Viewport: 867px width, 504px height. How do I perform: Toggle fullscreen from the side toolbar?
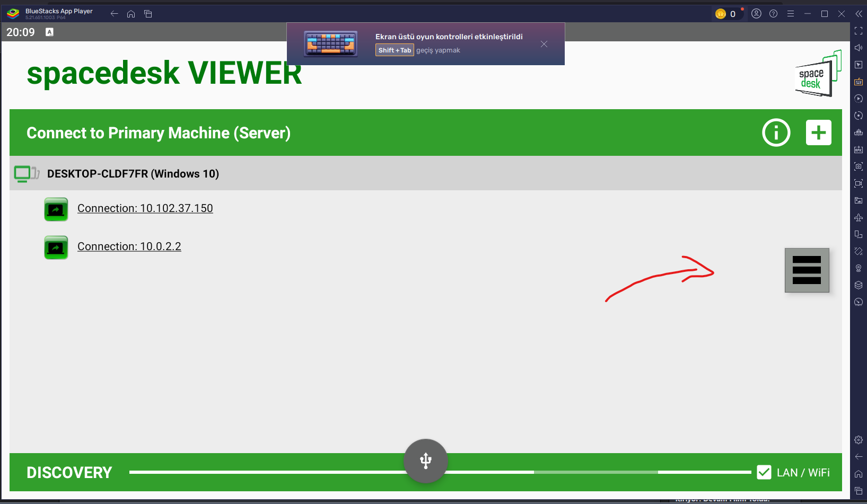click(859, 31)
